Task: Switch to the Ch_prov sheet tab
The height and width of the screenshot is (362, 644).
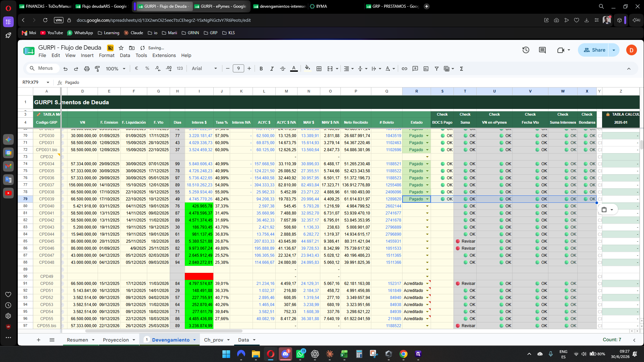Action: 214,340
